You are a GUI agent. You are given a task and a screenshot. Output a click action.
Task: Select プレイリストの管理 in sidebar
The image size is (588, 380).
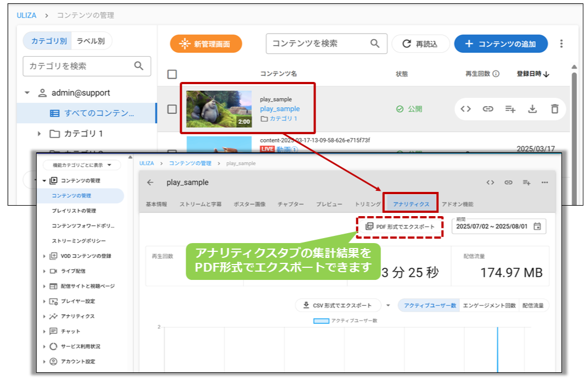point(74,211)
